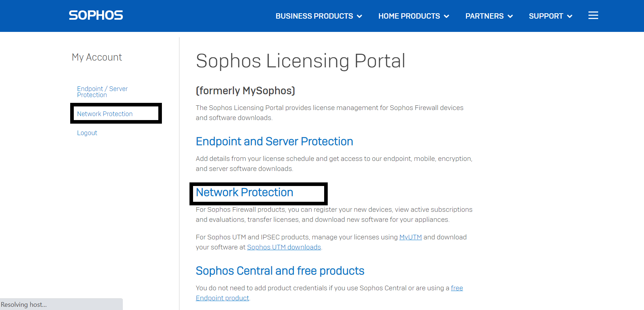Open the Home Products menu label
The width and height of the screenshot is (644, 310).
tap(409, 16)
